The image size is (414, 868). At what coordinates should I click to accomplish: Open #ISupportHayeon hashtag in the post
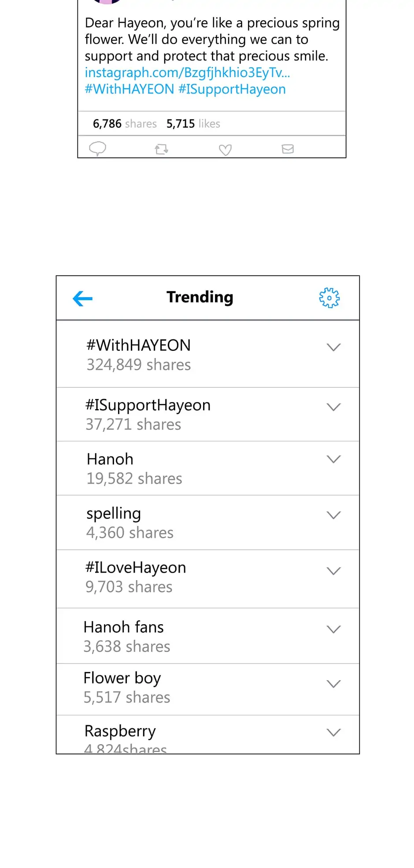click(x=232, y=89)
